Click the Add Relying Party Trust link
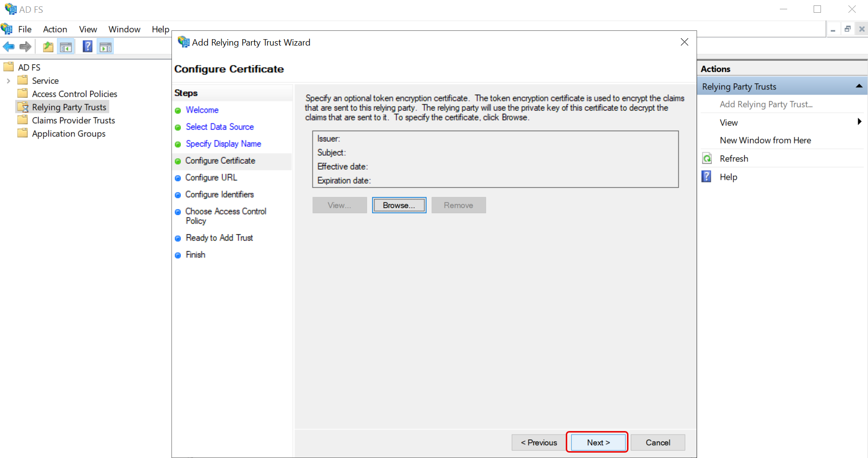Image resolution: width=868 pixels, height=458 pixels. tap(766, 104)
